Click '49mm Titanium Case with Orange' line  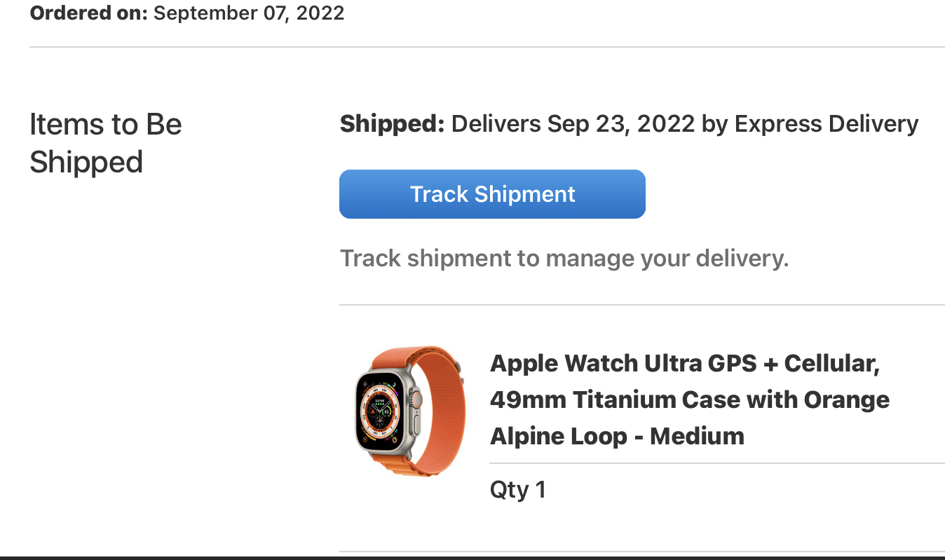coord(689,400)
